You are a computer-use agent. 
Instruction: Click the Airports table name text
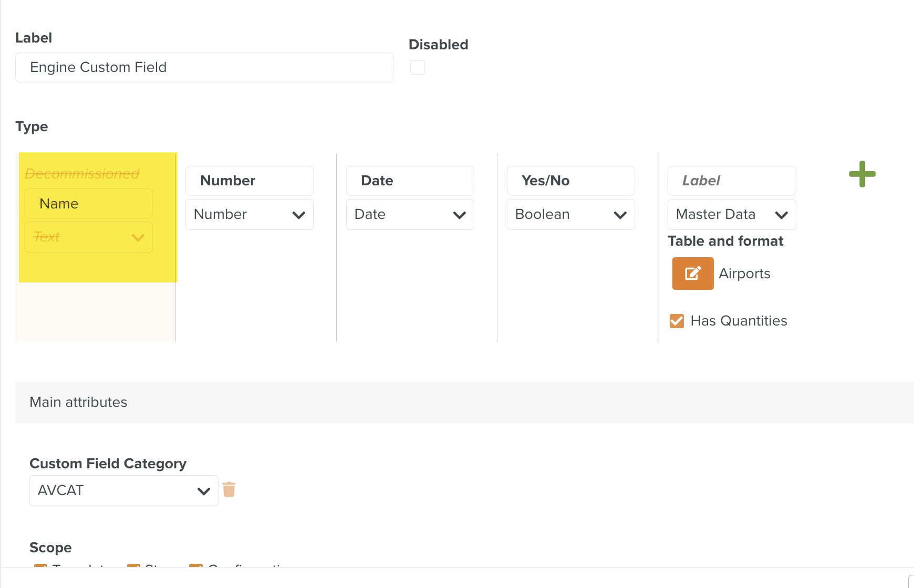click(x=744, y=274)
